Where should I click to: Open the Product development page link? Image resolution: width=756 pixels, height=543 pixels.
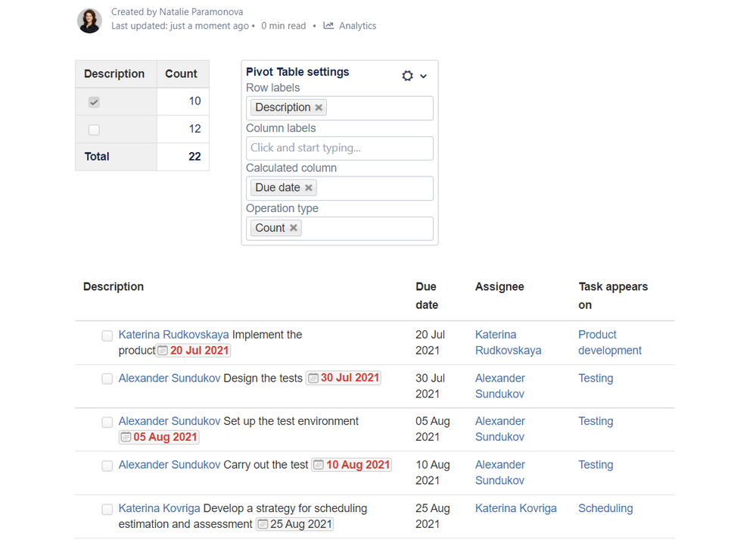coord(609,342)
